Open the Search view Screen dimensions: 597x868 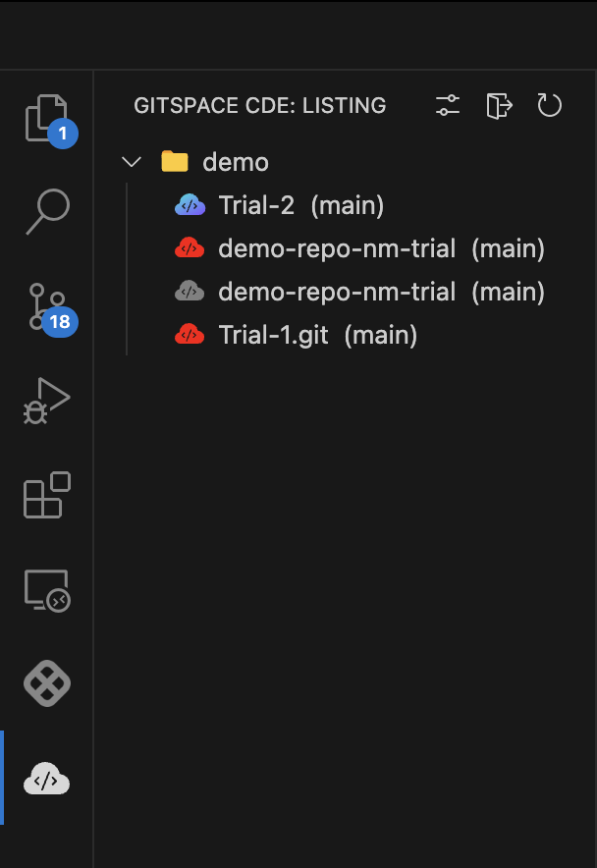click(x=47, y=211)
